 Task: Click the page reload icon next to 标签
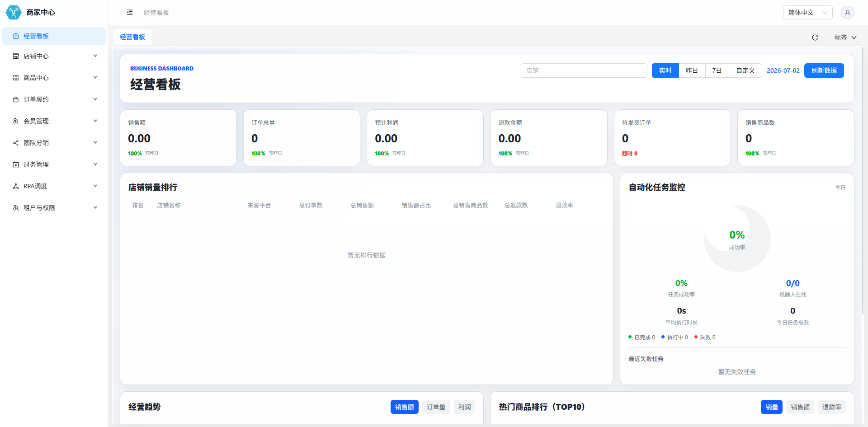[815, 38]
